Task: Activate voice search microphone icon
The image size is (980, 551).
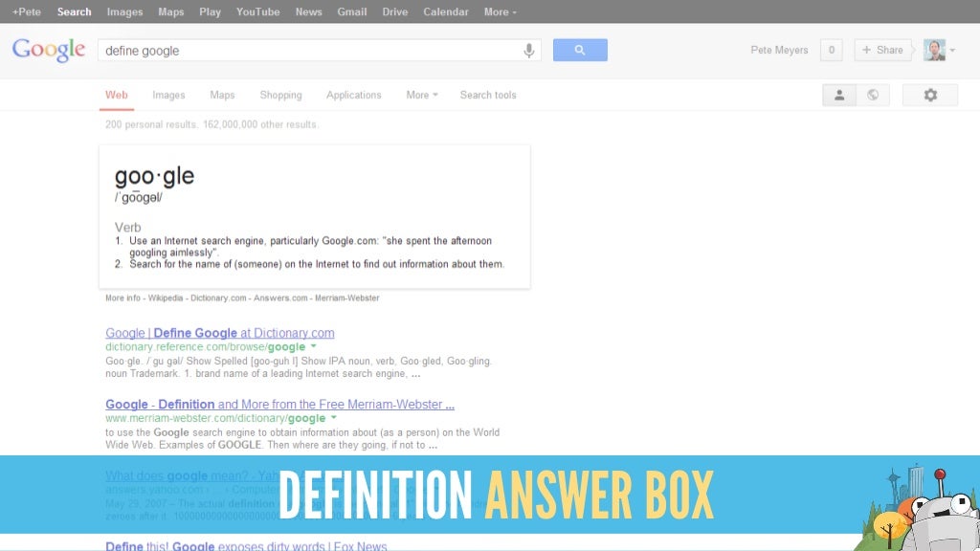Action: (x=528, y=51)
